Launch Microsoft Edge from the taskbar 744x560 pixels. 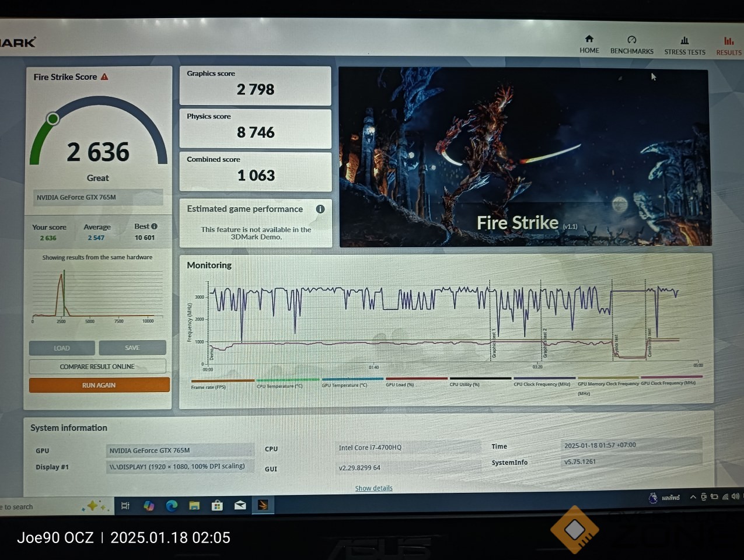pos(172,506)
